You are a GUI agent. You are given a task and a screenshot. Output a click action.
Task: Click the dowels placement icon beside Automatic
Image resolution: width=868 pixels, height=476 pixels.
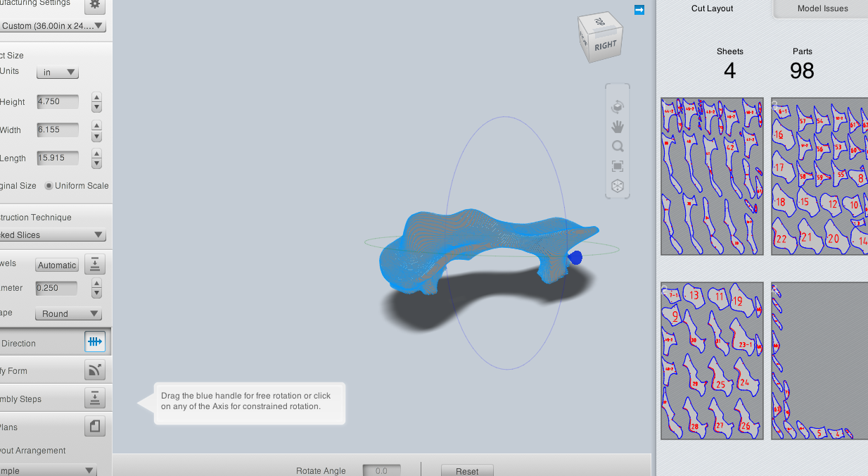tap(95, 265)
